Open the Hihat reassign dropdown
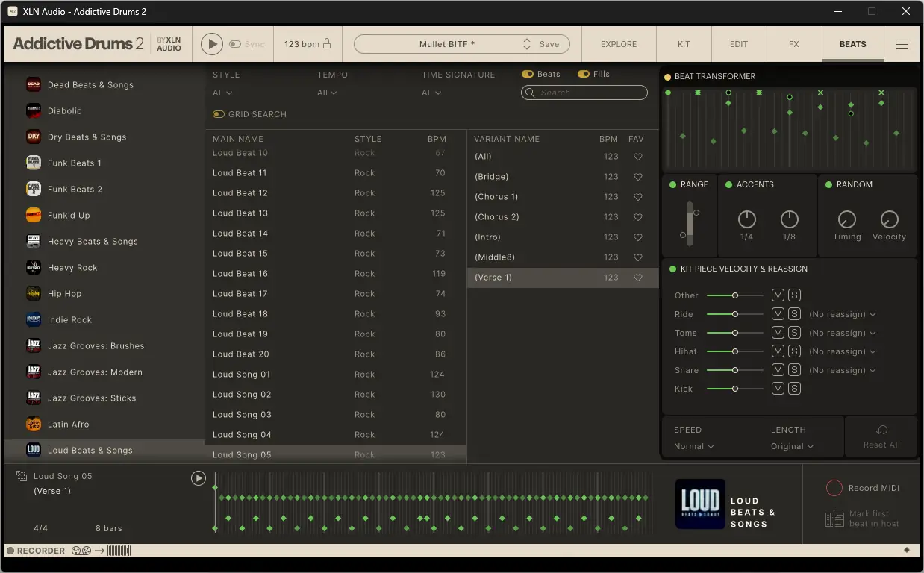This screenshot has height=573, width=924. pyautogui.click(x=843, y=351)
